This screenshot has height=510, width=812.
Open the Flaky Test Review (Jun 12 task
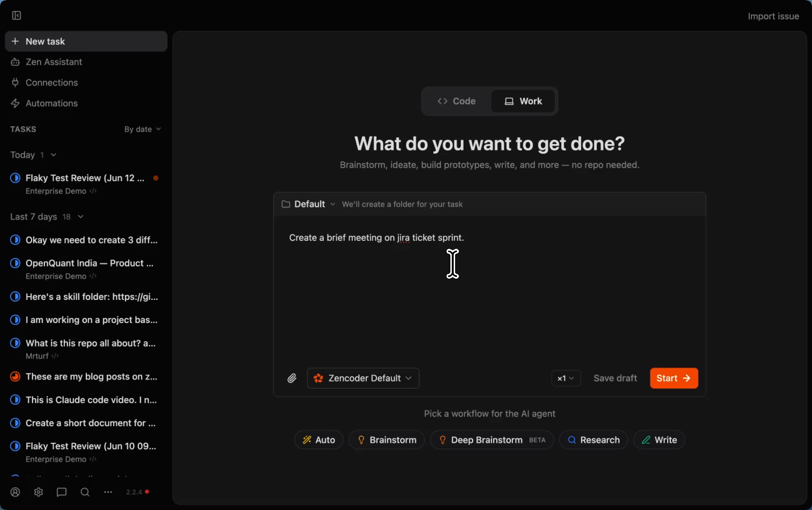(x=85, y=184)
